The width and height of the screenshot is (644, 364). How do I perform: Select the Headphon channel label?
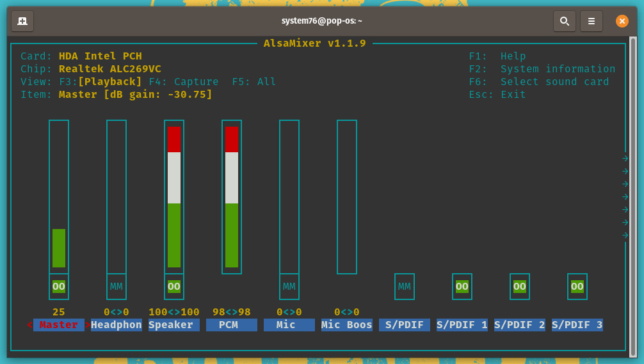click(x=117, y=324)
